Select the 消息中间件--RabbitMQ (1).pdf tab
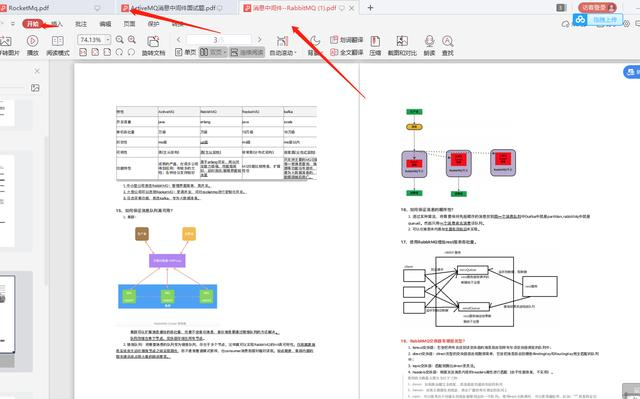Image resolution: width=640 pixels, height=399 pixels. pos(299,8)
